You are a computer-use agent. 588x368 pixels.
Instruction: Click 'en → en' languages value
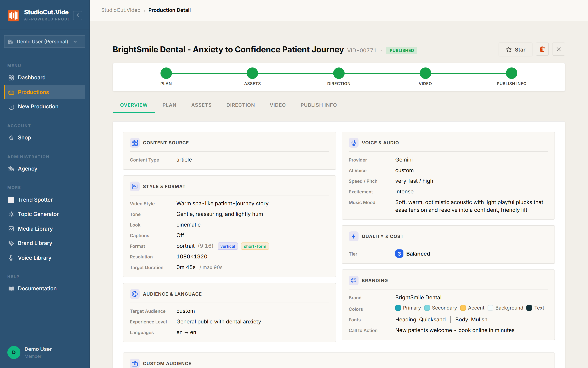click(x=186, y=332)
